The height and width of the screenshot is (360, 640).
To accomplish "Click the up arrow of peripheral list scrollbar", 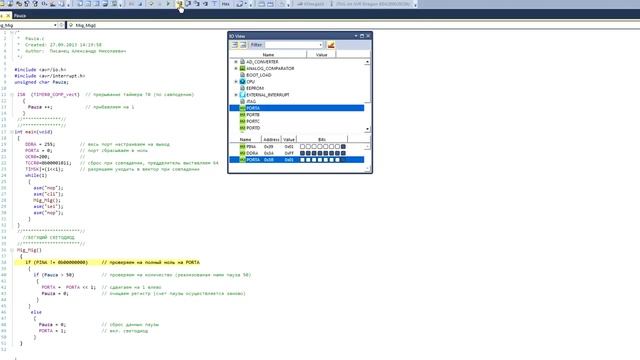I will pyautogui.click(x=367, y=62).
